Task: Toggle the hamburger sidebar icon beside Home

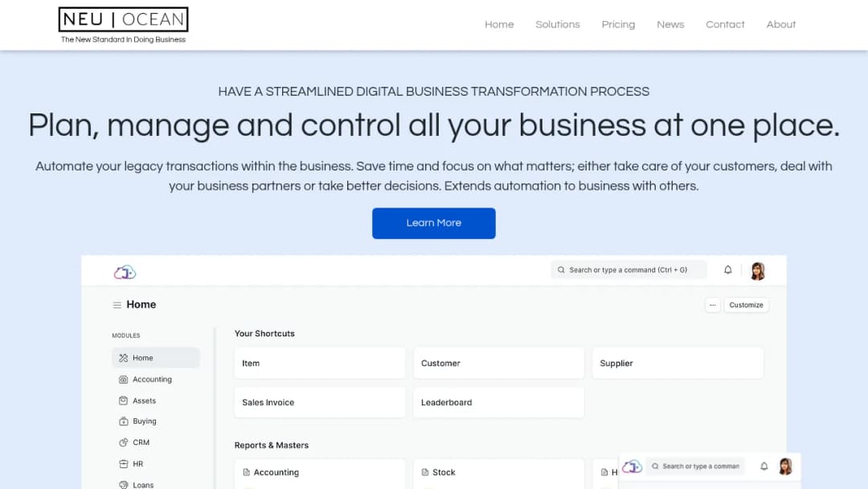Action: (x=117, y=305)
